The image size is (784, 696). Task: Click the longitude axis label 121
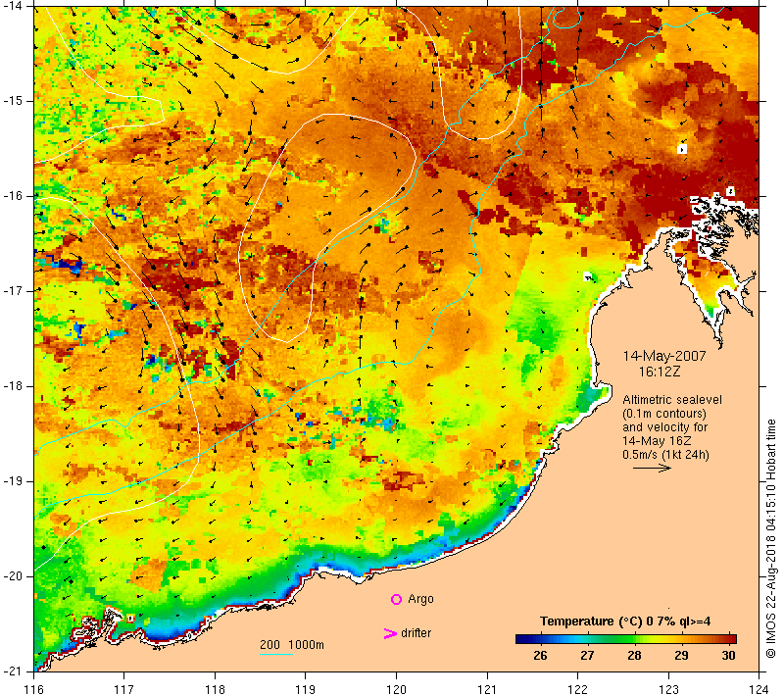pyautogui.click(x=487, y=689)
